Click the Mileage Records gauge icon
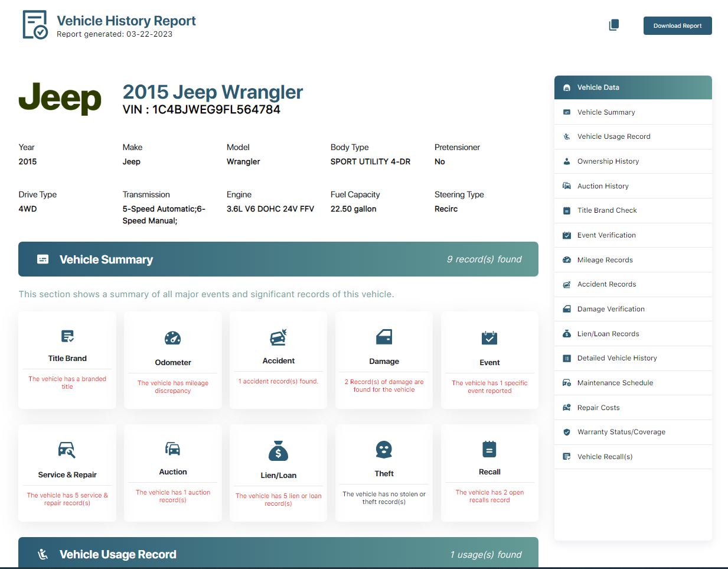The image size is (728, 569). [x=567, y=260]
